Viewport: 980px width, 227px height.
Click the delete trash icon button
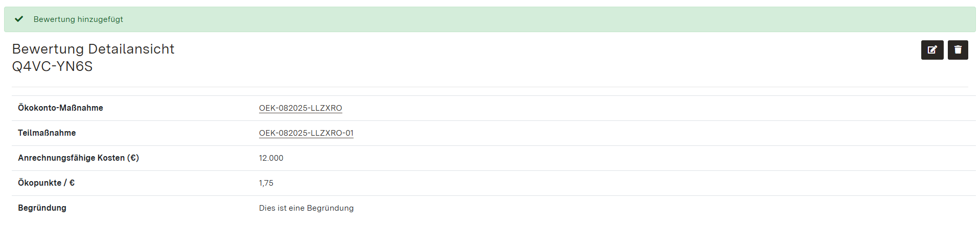958,50
